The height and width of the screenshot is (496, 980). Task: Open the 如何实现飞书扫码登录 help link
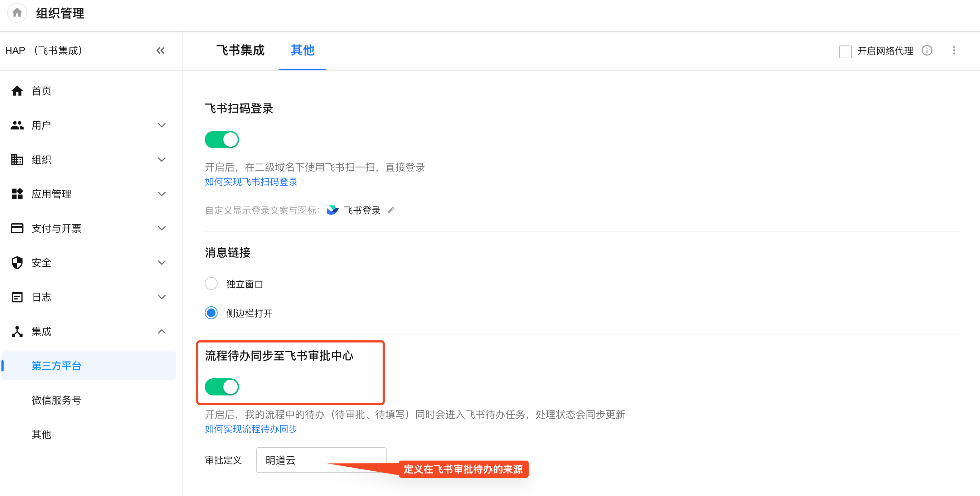251,182
